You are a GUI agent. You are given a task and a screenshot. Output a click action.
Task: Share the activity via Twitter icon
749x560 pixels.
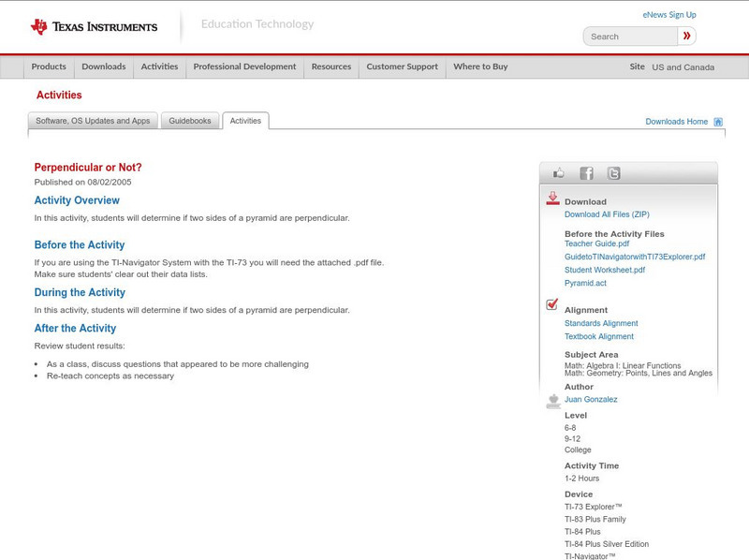613,173
